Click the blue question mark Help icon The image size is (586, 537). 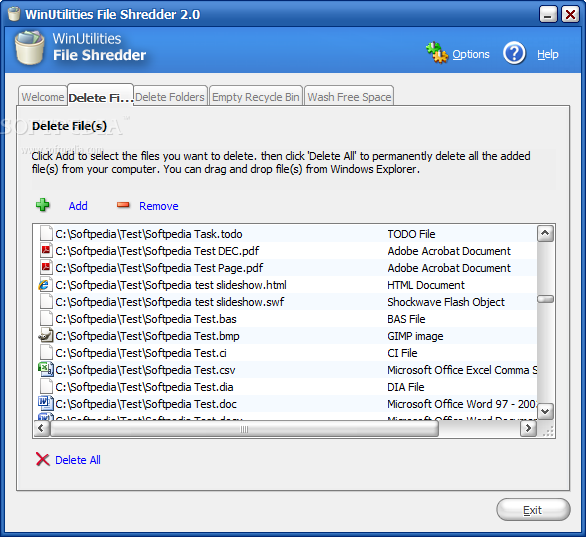coord(514,53)
